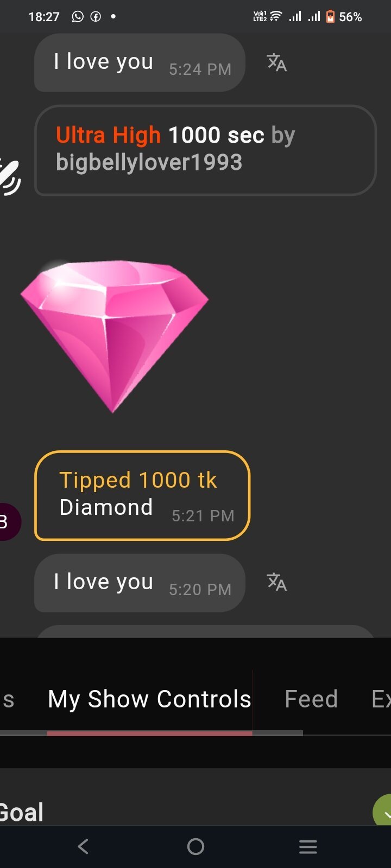Switch to the Feed tab
This screenshot has width=391, height=868.
click(x=311, y=699)
